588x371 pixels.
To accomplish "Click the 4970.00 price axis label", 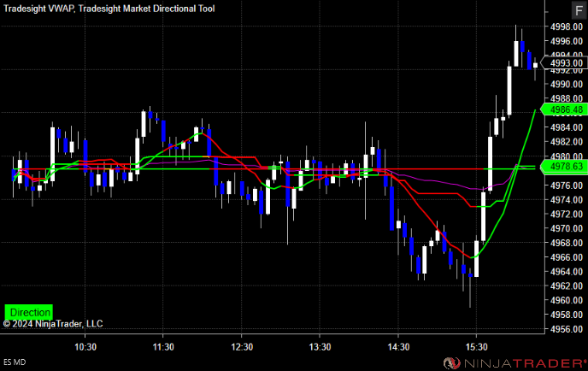I will pos(567,228).
